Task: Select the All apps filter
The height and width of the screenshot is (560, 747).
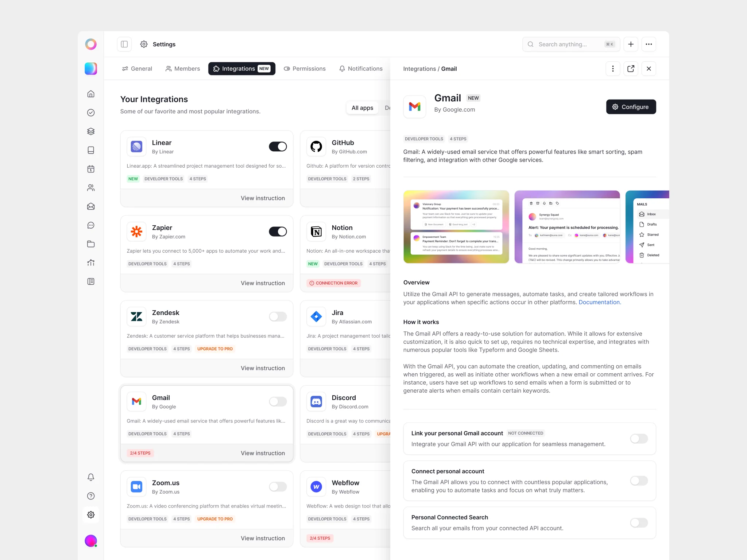Action: [x=362, y=108]
